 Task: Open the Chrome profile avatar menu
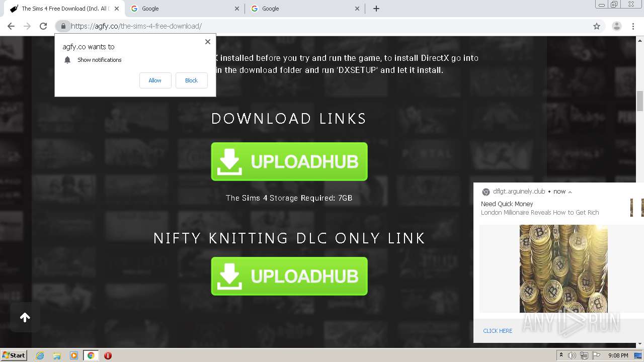pos(616,26)
